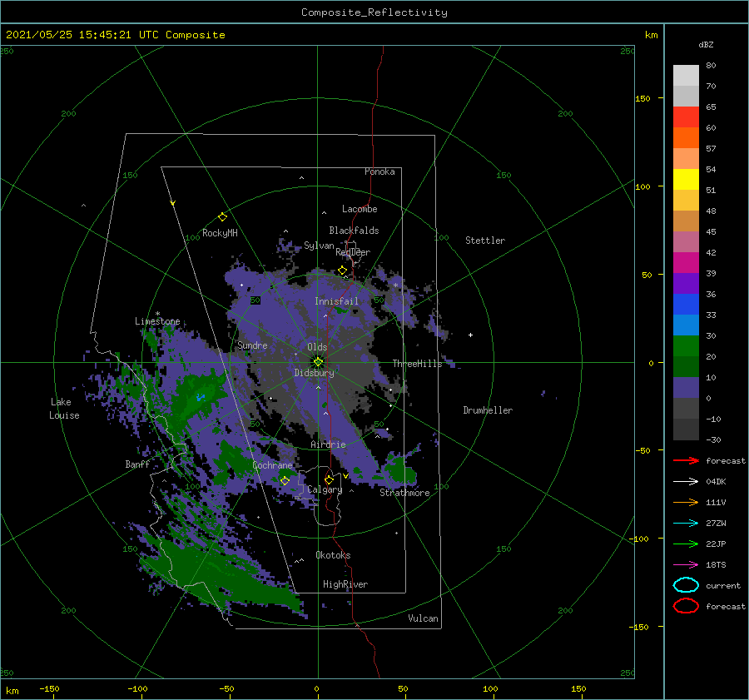Click the radar site marker at Didsbury center
This screenshot has width=749, height=700.
tap(318, 362)
